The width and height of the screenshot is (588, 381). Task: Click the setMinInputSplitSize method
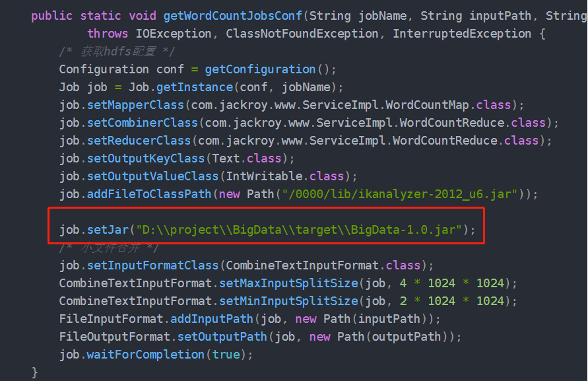(289, 301)
